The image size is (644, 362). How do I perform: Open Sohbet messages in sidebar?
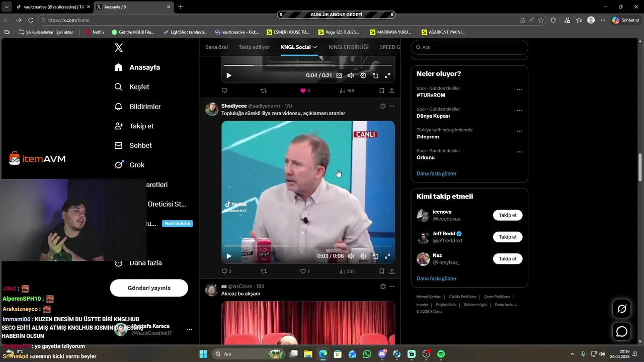tap(133, 145)
